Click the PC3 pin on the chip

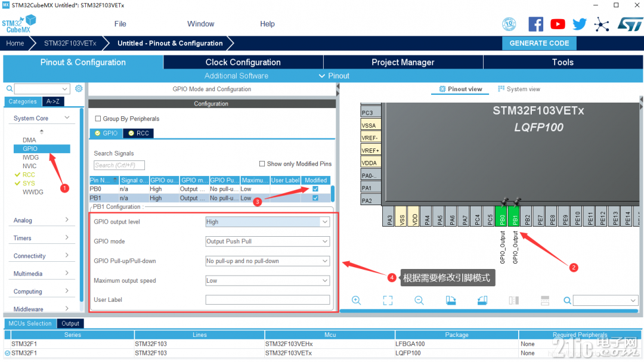(370, 113)
